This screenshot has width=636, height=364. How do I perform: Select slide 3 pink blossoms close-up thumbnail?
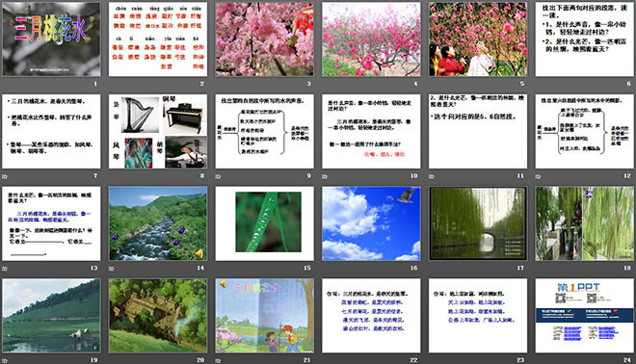click(x=264, y=39)
